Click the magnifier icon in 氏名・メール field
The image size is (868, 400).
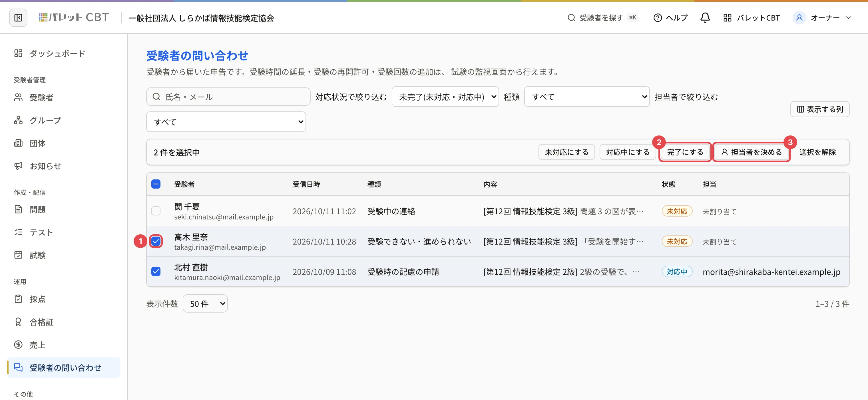tap(156, 97)
